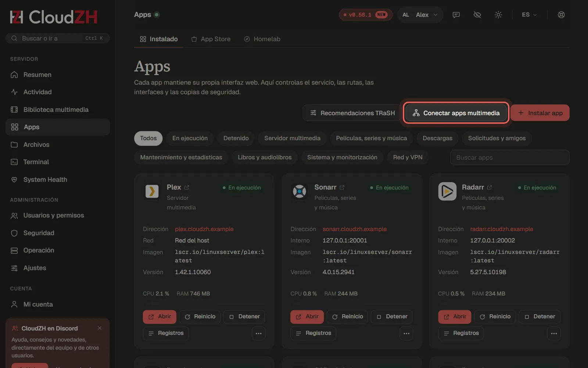
Task: Open Sonarr external link icon beside its name
Action: (x=342, y=187)
